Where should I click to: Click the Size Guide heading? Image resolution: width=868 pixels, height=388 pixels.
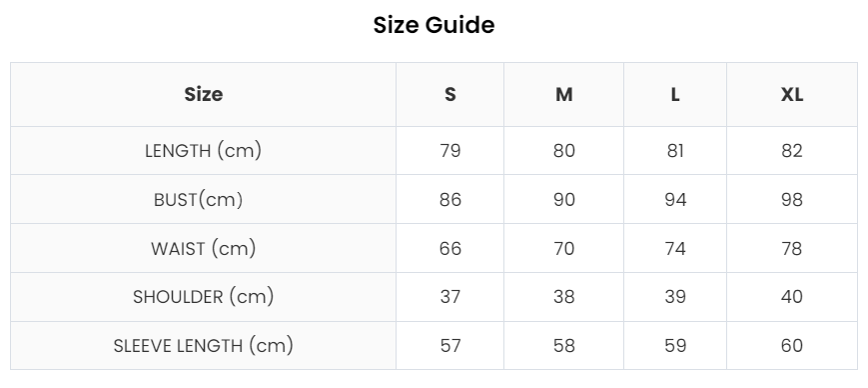(434, 25)
